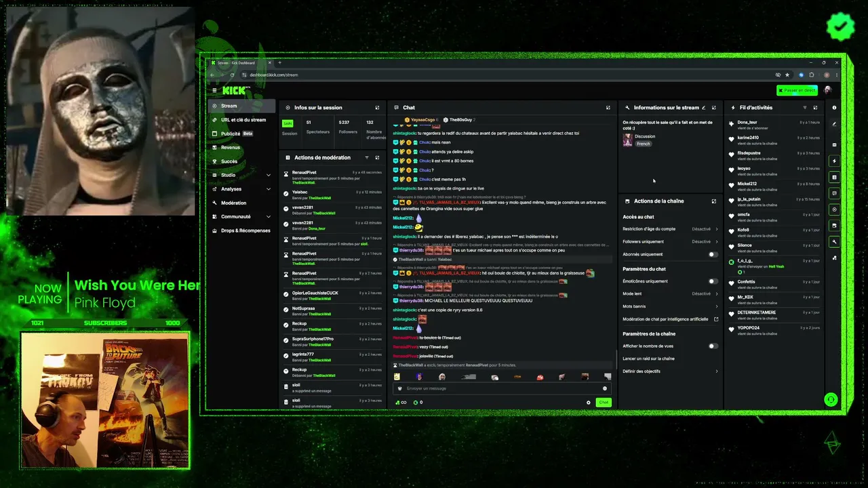Open Modération in the sidebar
Image resolution: width=868 pixels, height=488 pixels.
coord(241,203)
